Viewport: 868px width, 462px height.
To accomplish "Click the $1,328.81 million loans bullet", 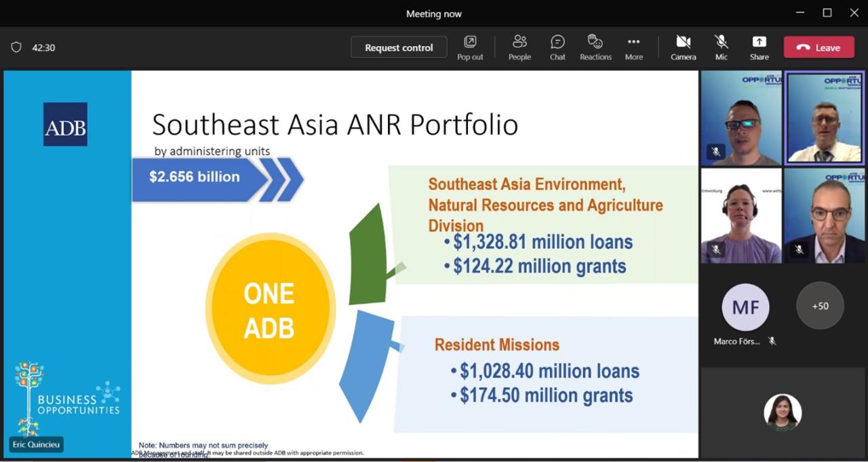I will (x=538, y=242).
